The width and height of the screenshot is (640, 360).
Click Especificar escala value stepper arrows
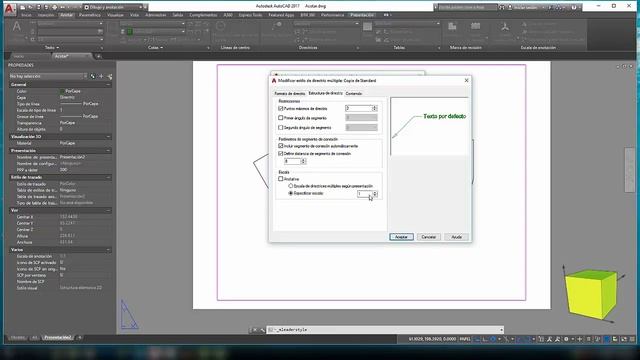(375, 193)
